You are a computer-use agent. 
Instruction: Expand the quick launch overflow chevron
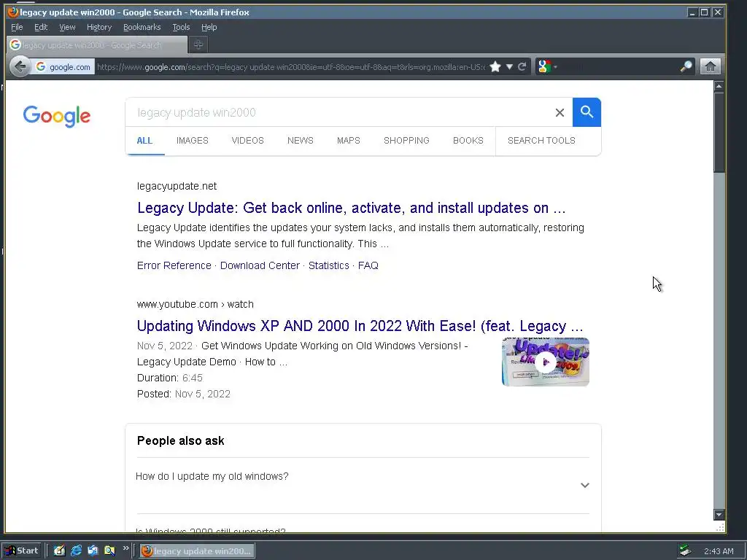point(125,548)
